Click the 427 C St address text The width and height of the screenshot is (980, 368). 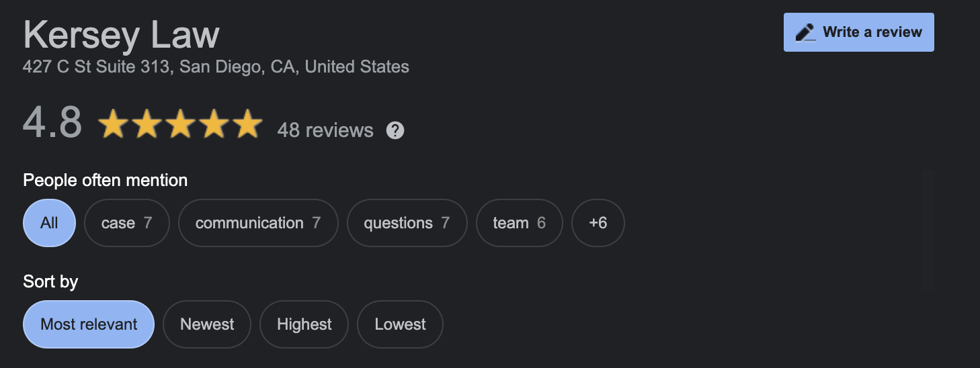tap(216, 67)
